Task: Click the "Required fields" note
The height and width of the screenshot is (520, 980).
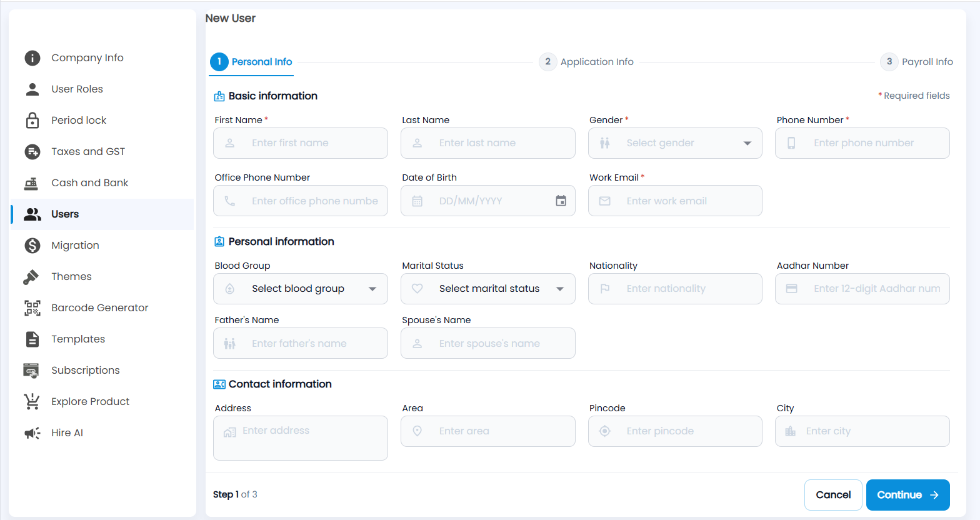Action: (x=914, y=96)
